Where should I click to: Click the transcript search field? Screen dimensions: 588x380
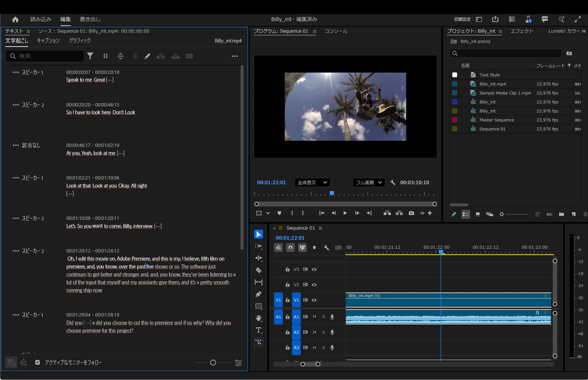click(x=49, y=56)
